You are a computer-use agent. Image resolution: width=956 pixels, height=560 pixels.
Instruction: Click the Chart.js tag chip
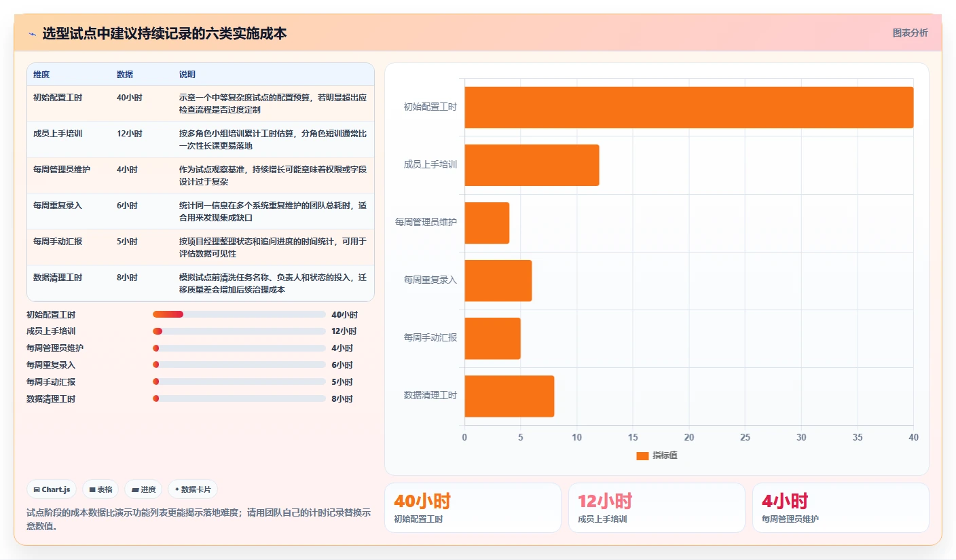pos(52,489)
